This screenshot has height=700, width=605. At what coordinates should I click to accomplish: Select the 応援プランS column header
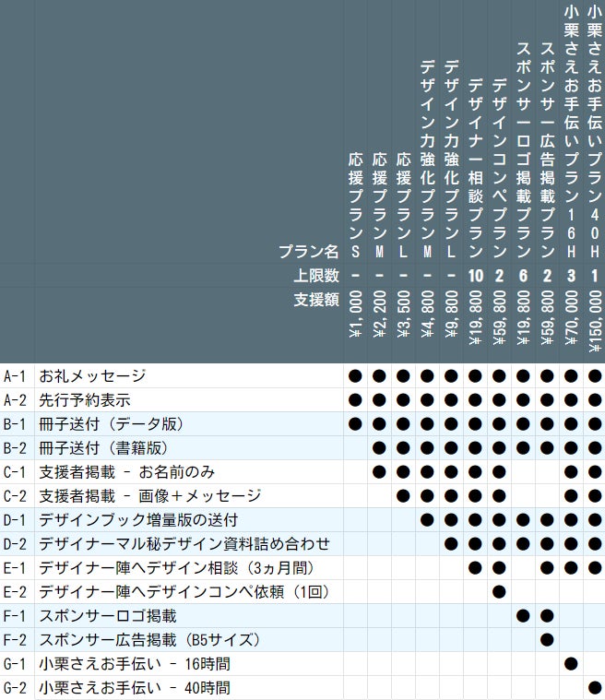click(x=355, y=203)
